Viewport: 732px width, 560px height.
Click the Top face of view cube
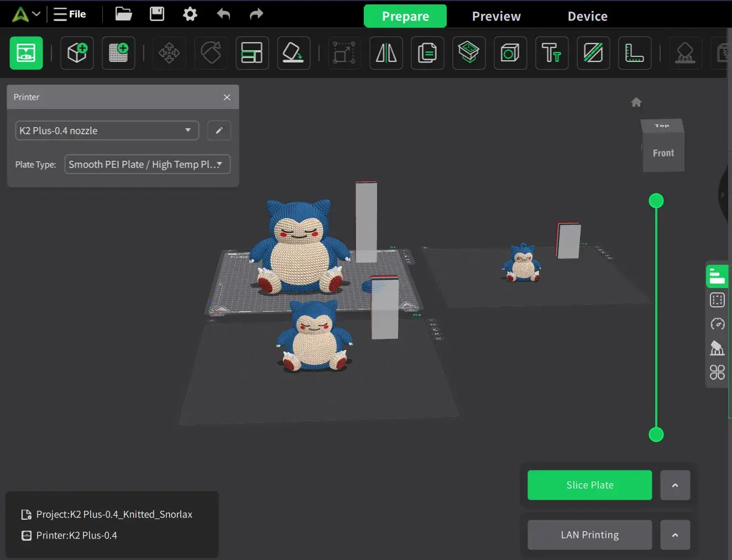tap(662, 126)
